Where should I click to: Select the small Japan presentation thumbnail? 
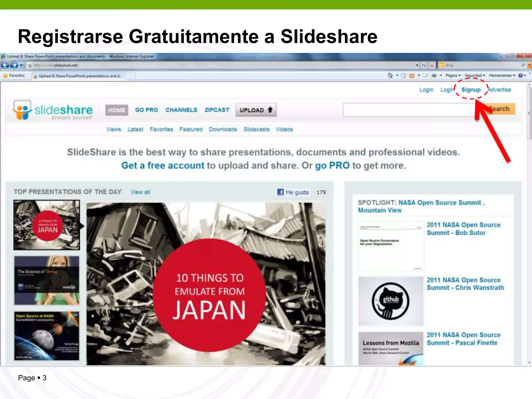(47, 225)
